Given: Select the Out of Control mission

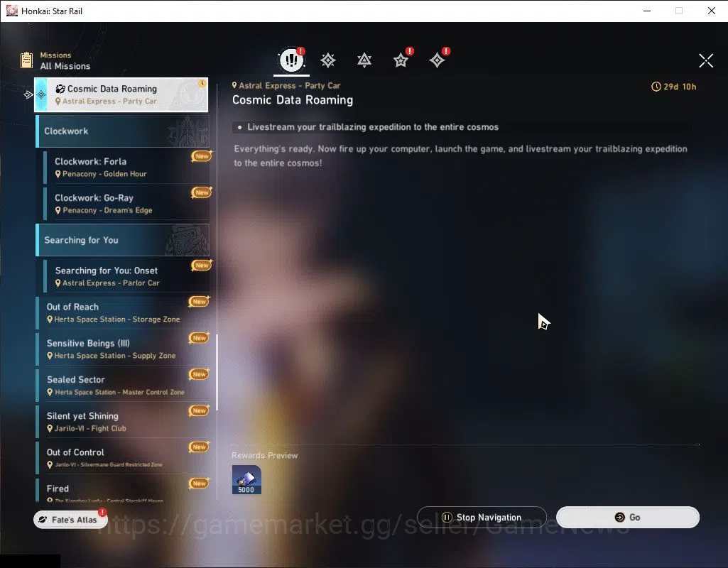Looking at the screenshot, I should pos(123,458).
